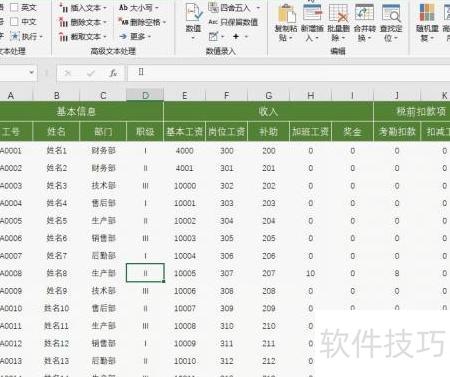
Task: Select cell containing 姓名10
Action: tap(56, 308)
